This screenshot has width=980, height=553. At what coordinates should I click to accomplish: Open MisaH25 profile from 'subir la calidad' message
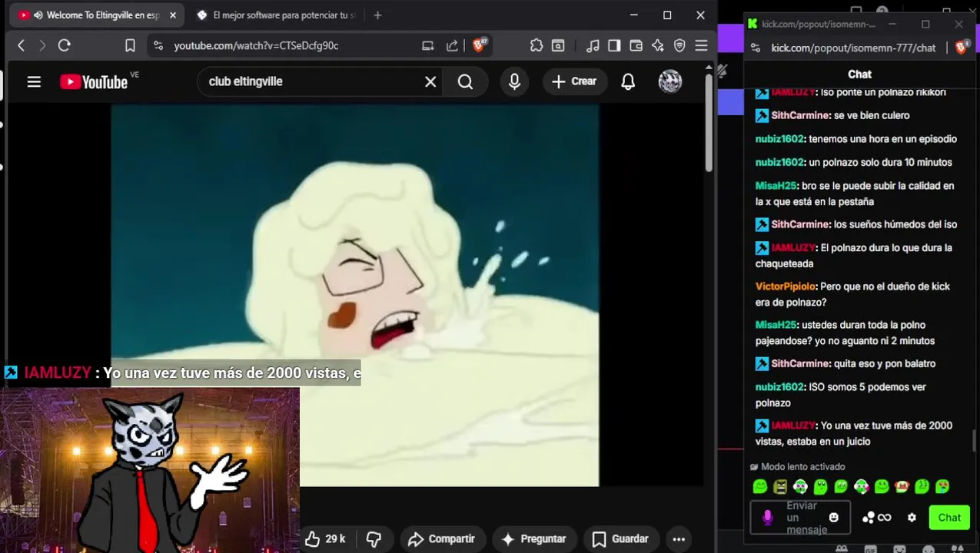pyautogui.click(x=776, y=186)
